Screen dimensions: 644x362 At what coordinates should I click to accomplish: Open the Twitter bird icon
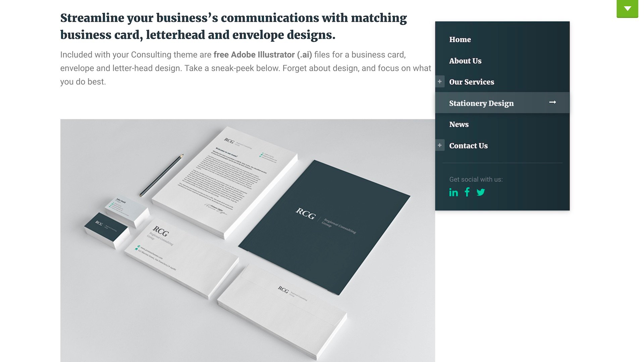tap(481, 192)
